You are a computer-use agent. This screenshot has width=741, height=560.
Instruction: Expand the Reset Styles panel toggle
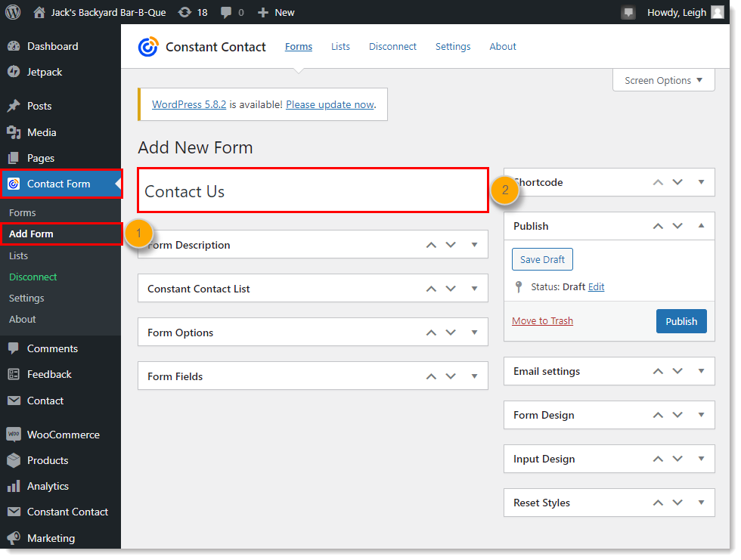coord(702,503)
